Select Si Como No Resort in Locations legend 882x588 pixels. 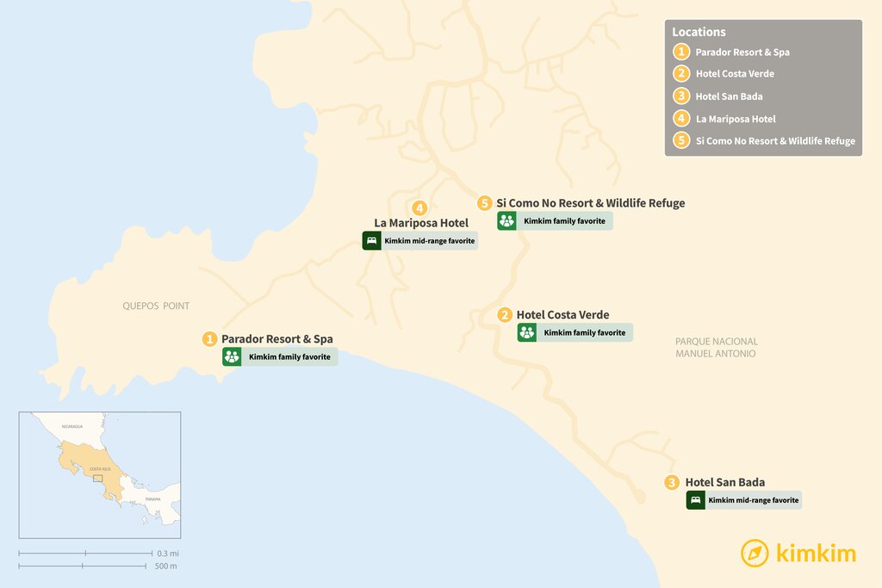[x=774, y=141]
